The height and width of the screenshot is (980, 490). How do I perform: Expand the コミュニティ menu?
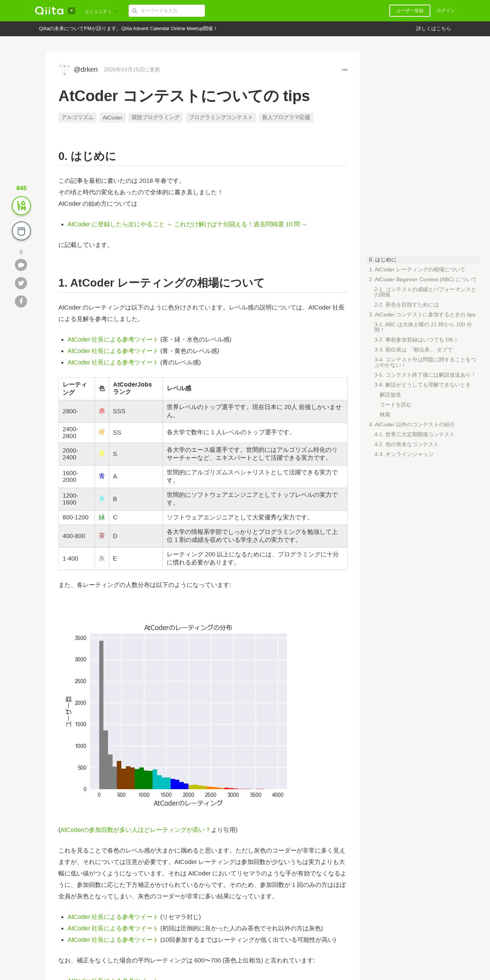coord(101,11)
